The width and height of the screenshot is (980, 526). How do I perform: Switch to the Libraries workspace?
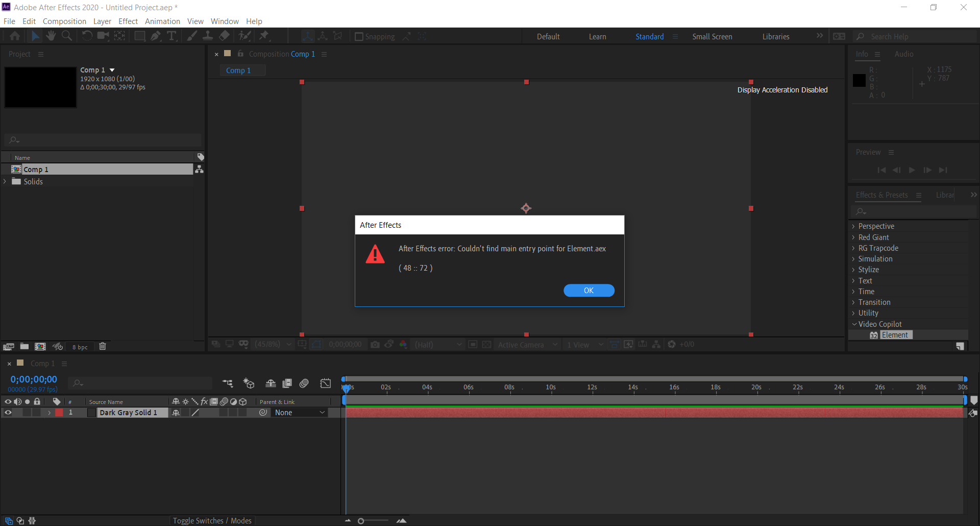point(776,37)
